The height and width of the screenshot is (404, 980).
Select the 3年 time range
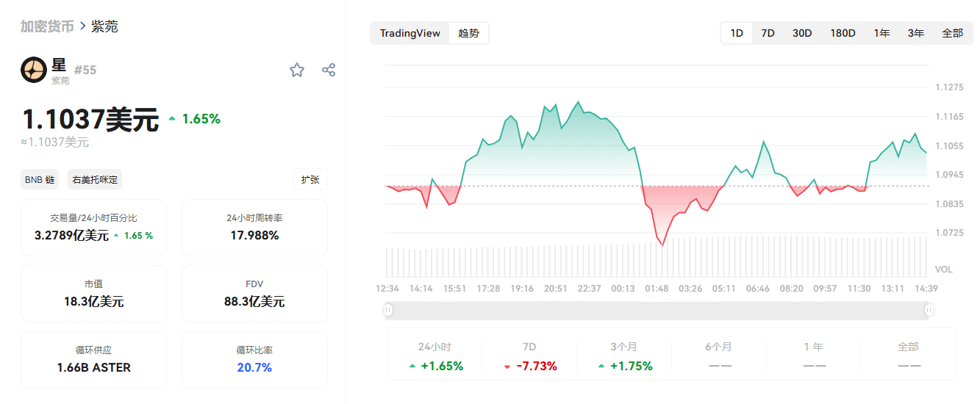click(915, 33)
